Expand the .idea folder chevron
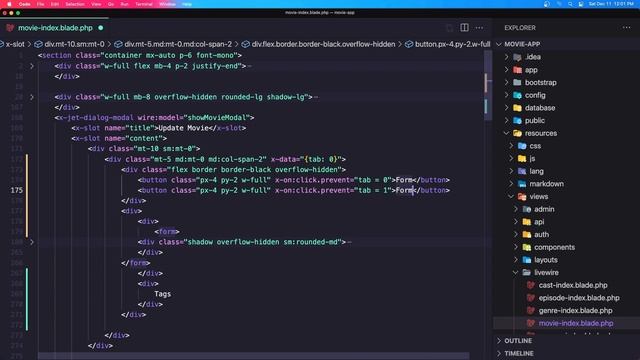This screenshot has height=360, width=640. [507, 57]
